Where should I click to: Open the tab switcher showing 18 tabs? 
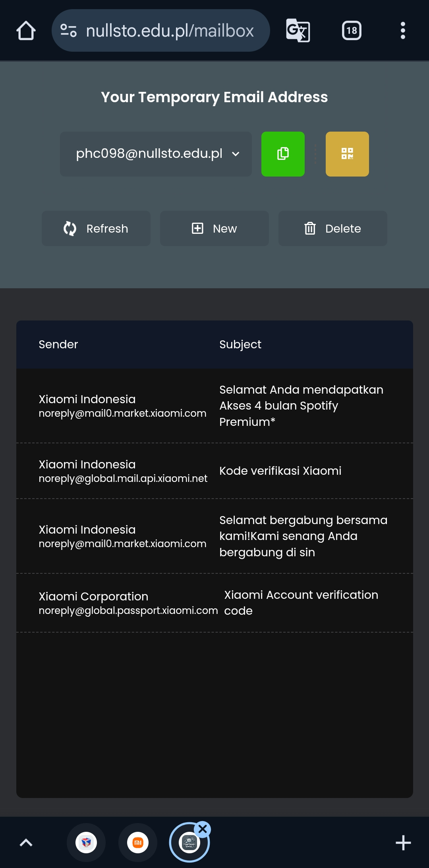352,31
